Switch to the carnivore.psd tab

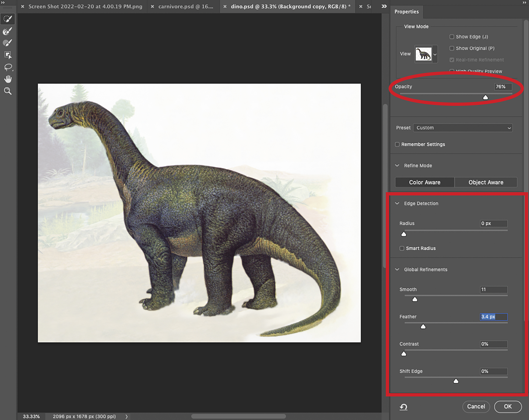coord(186,7)
